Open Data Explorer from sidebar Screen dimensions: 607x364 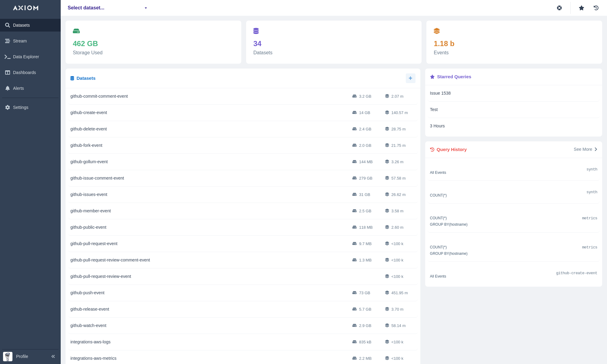(x=26, y=57)
